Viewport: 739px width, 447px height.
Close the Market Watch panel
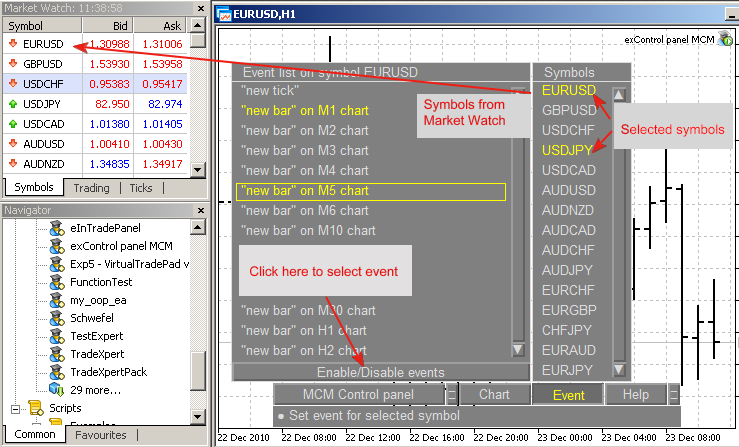201,8
